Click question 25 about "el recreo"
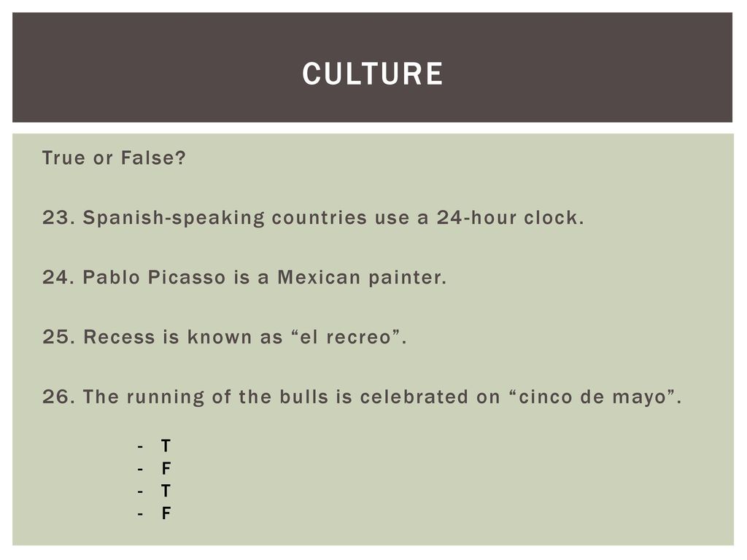The width and height of the screenshot is (747, 560). tap(225, 337)
